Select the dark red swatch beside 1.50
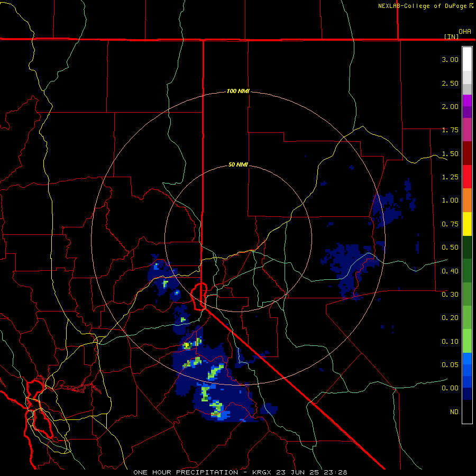 (467, 153)
